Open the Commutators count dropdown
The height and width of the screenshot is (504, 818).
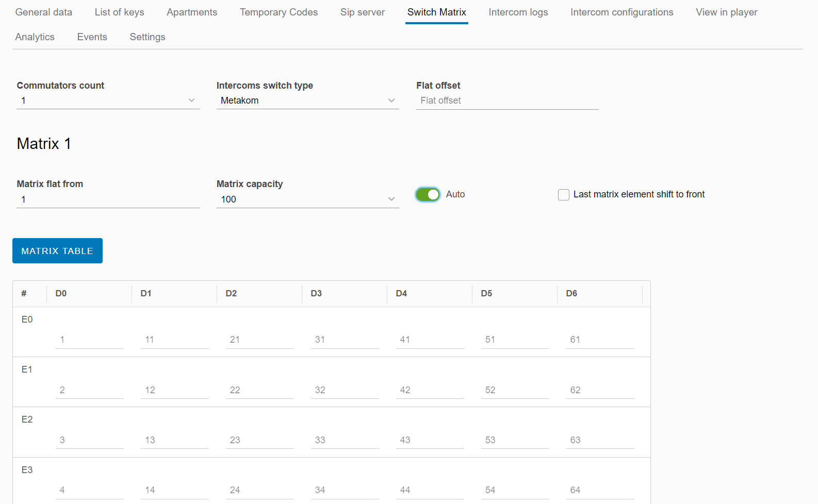[107, 100]
